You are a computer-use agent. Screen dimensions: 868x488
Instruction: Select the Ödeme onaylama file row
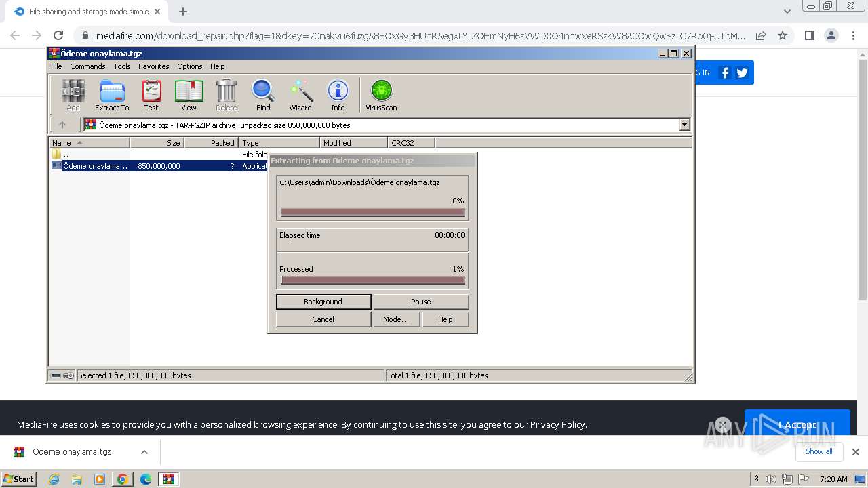[159, 166]
